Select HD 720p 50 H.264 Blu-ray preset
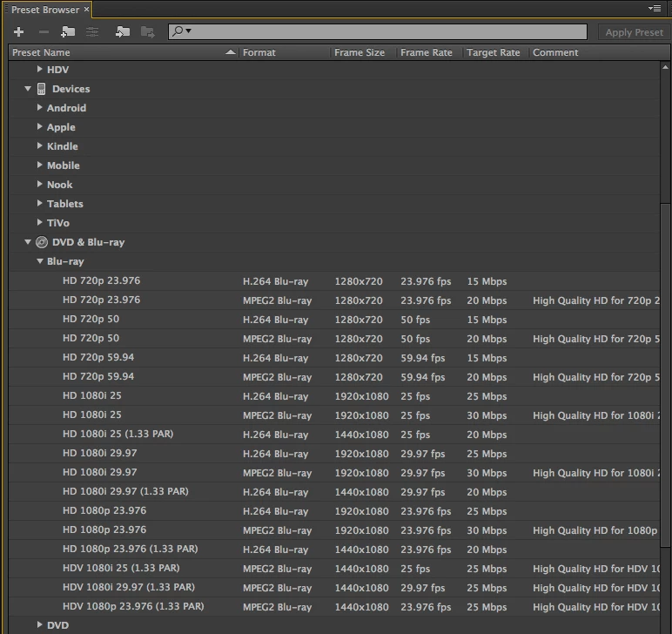This screenshot has height=634, width=672. click(334, 320)
